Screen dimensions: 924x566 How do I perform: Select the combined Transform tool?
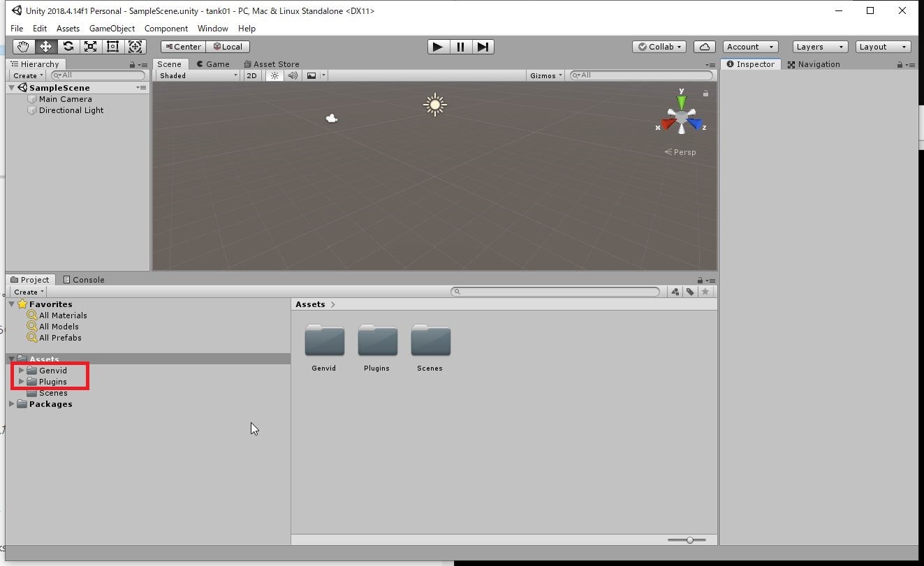click(135, 47)
